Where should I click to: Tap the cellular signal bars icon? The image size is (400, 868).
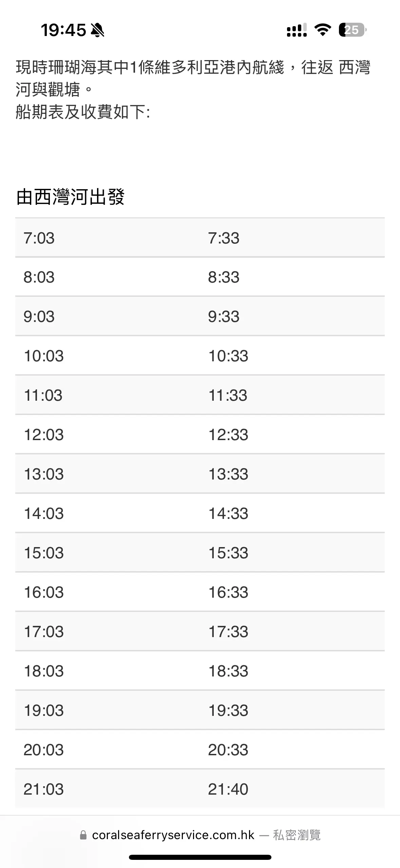[x=297, y=30]
